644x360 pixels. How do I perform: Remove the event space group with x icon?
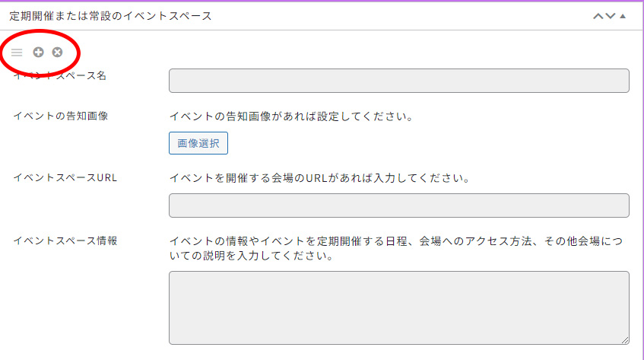point(57,52)
